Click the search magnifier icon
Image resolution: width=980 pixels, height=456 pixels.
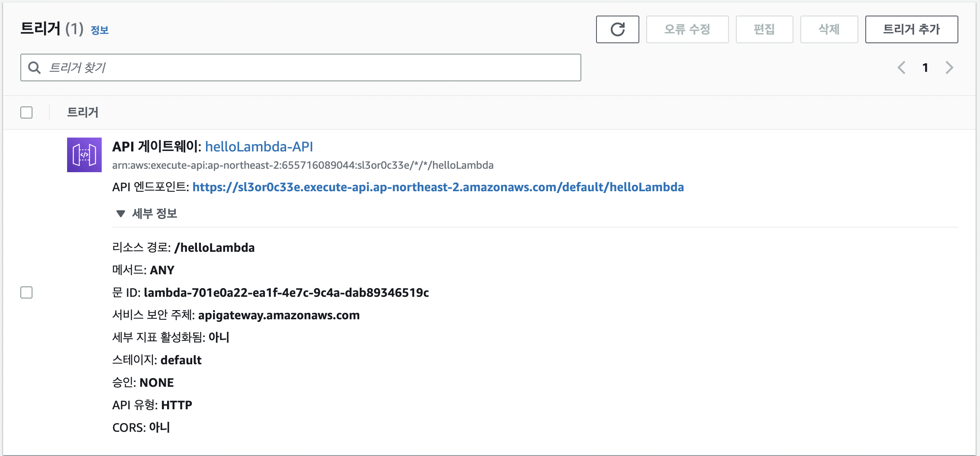click(x=34, y=67)
